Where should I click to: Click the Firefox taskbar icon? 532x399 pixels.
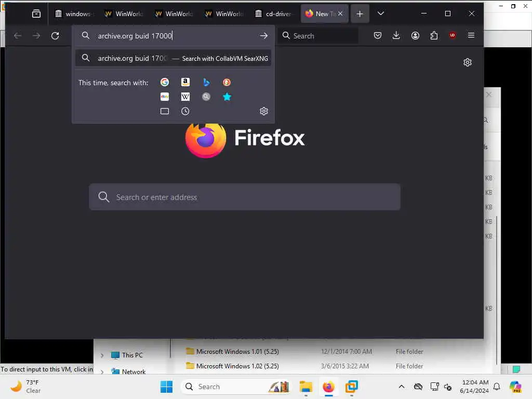328,387
